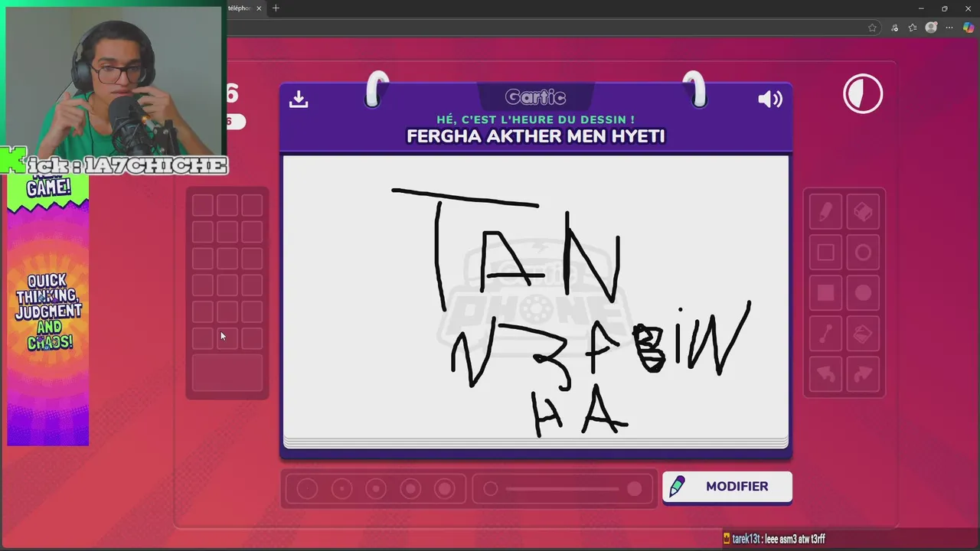
Task: Click the Quick Thinking, Judgment and Chaos banner
Action: click(x=48, y=311)
